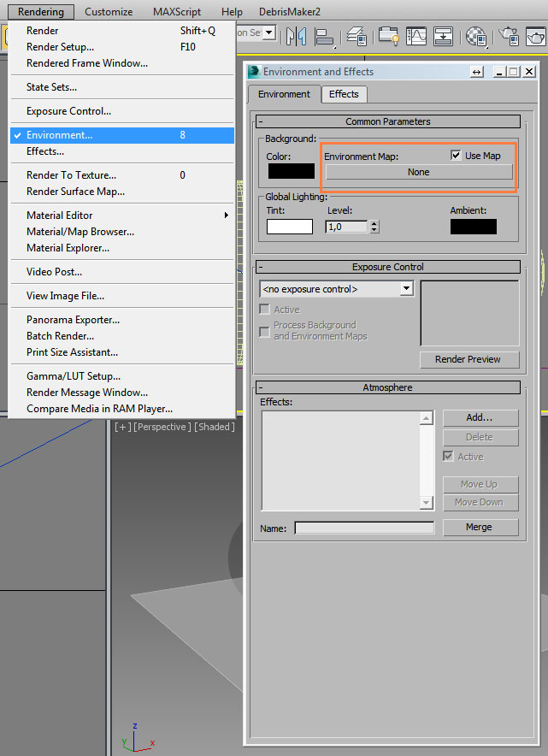Click the Move Up button
The width and height of the screenshot is (548, 756).
[480, 484]
